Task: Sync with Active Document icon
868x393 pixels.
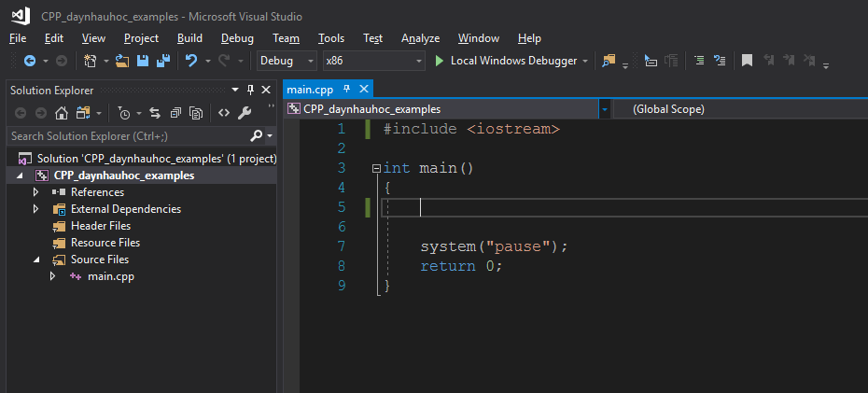Action: (x=155, y=114)
